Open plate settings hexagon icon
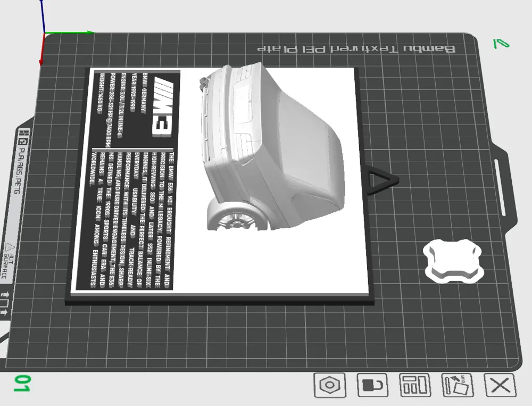This screenshot has height=406, width=532. click(x=329, y=385)
